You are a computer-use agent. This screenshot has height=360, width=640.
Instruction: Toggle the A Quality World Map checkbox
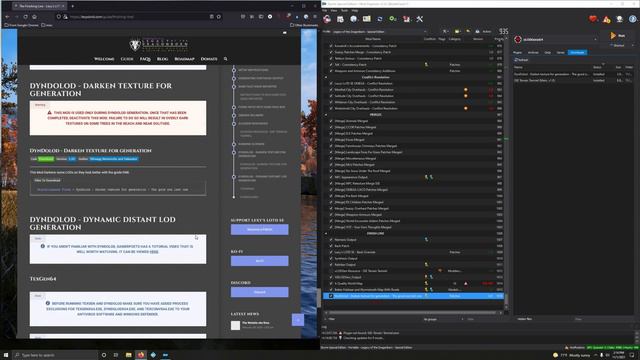[x=331, y=283]
